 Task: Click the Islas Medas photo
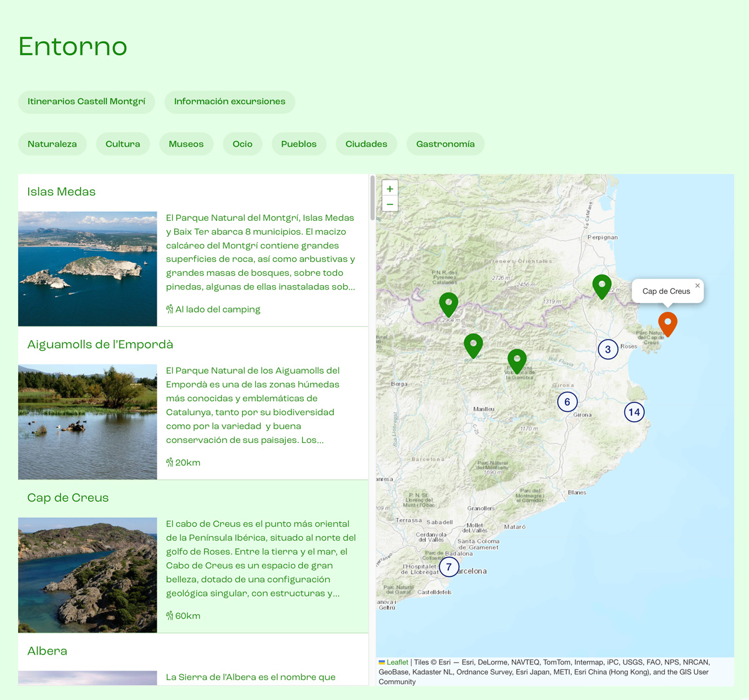click(x=87, y=269)
